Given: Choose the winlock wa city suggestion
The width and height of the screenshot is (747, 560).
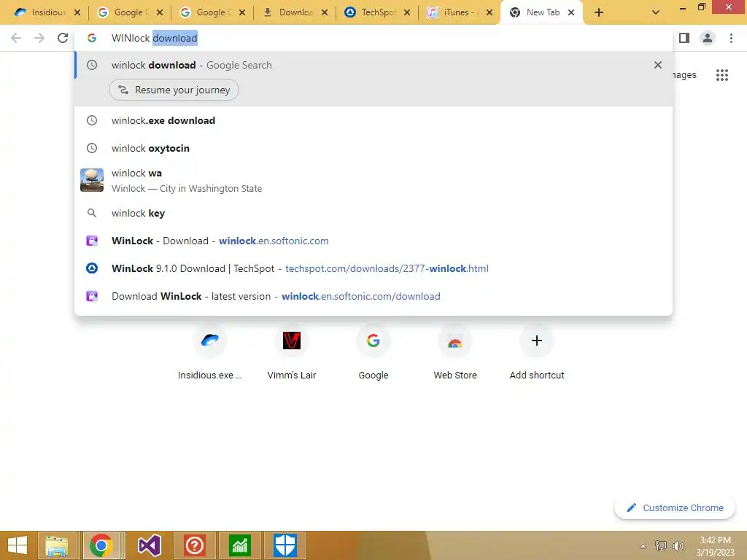Looking at the screenshot, I should 373,181.
